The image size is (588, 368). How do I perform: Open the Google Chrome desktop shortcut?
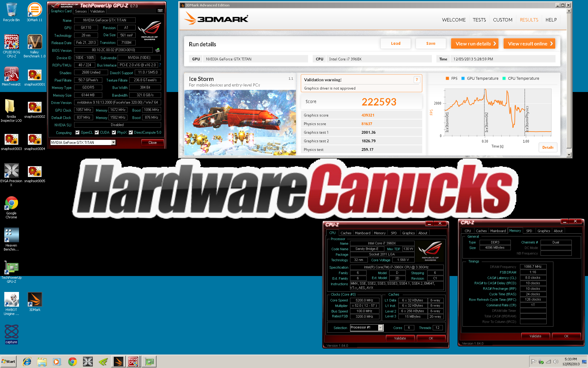[x=11, y=208]
